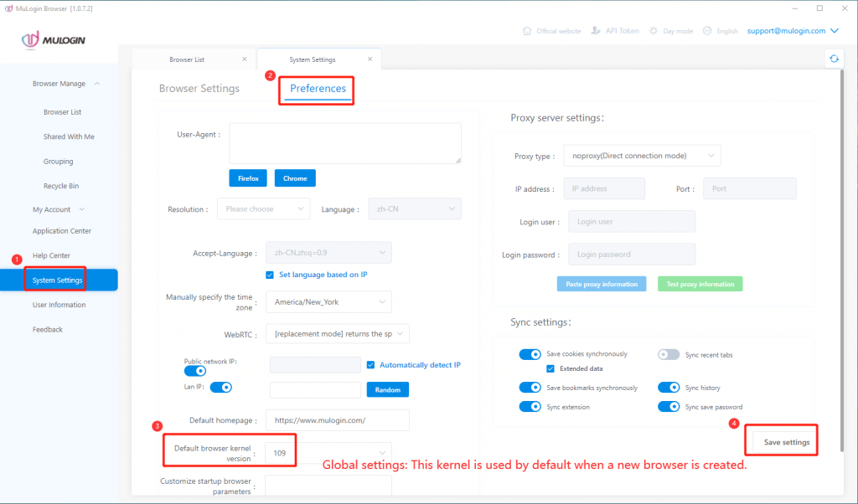Open the time zone America/New_York dropdown

328,301
